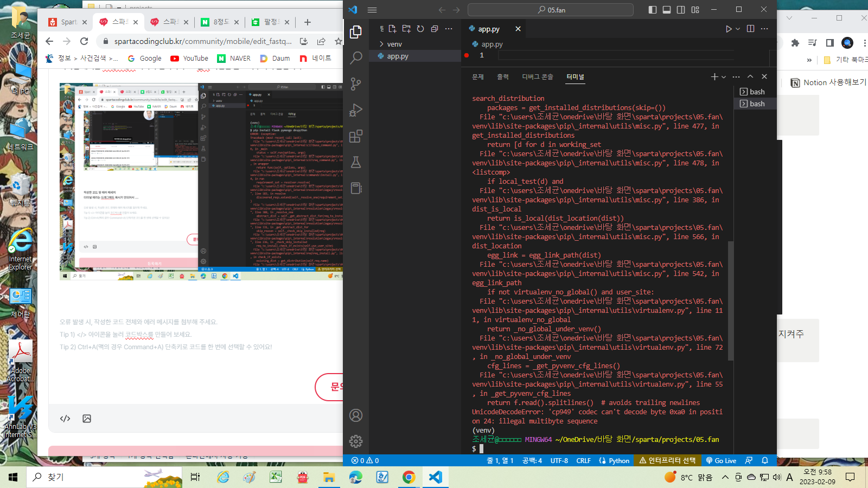The image size is (868, 488).
Task: Click the feedback icon in status bar
Action: 749,460
